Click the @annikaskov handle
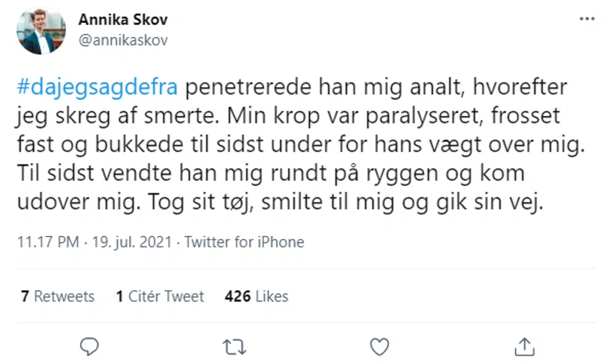Screen dimensions: 606x364 point(123,40)
